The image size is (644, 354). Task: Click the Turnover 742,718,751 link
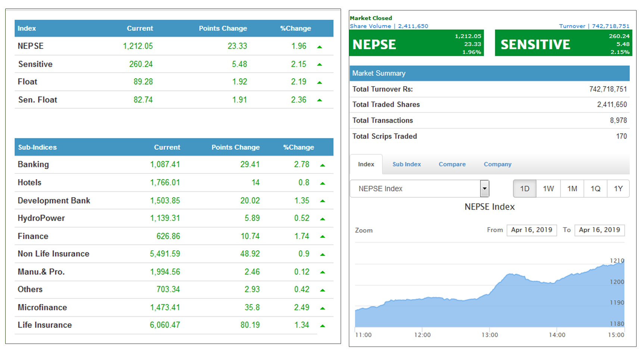[594, 26]
